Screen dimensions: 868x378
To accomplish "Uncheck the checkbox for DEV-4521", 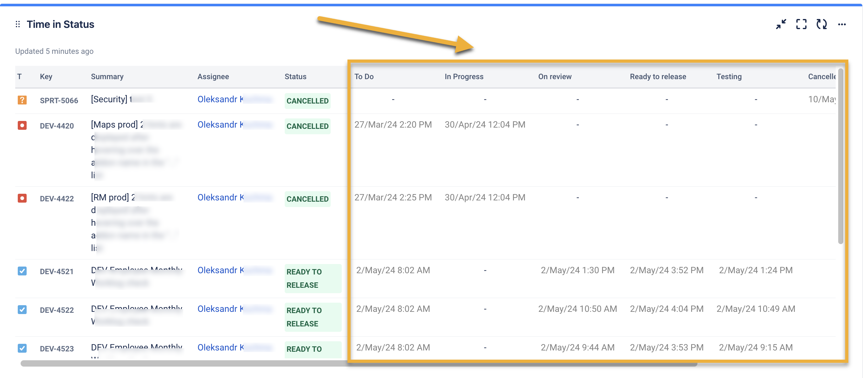I will (22, 271).
